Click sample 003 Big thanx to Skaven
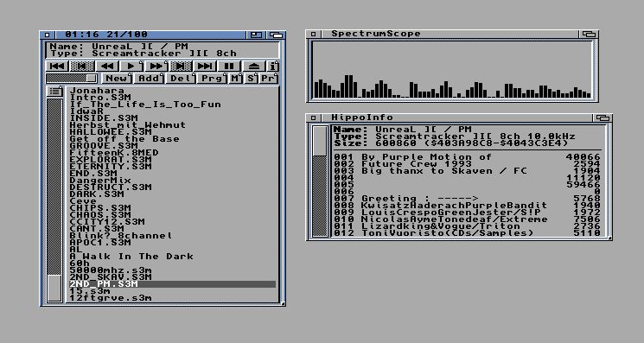Viewport: 644px width, 343px height. [467, 171]
